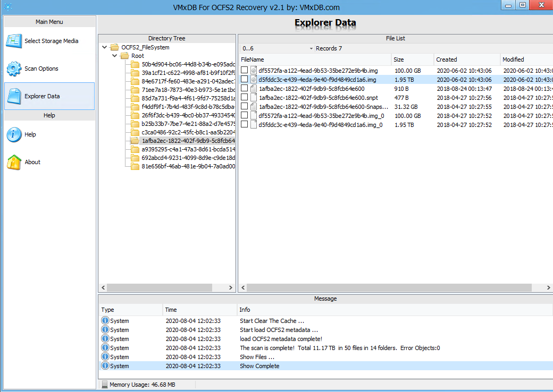
Task: Check the box for d5fddc3c...d1a6.img_0
Action: click(x=244, y=124)
